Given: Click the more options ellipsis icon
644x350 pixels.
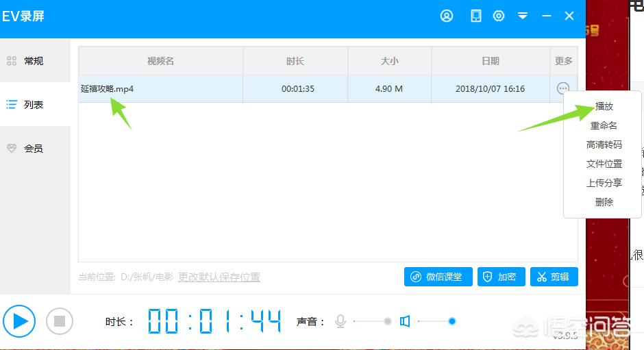Looking at the screenshot, I should [562, 88].
